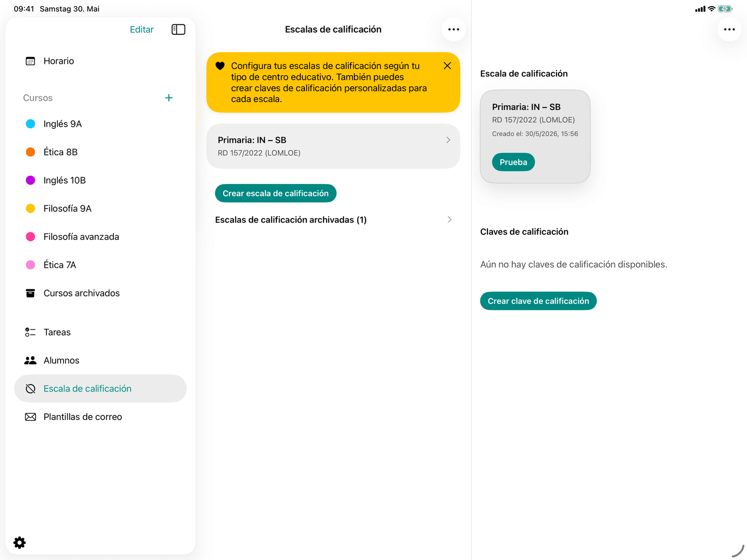
Task: Open the Primaria: IN – SB title on the scale card
Action: click(526, 107)
